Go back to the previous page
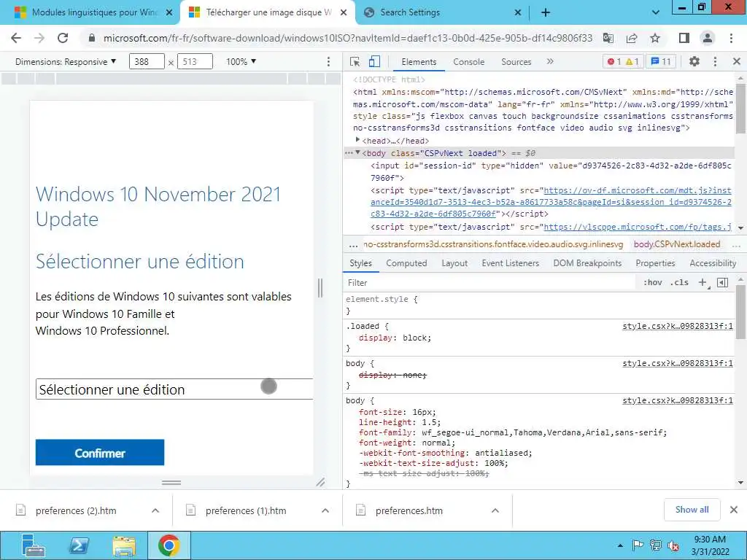Screen dimensions: 747x560 click(16, 38)
